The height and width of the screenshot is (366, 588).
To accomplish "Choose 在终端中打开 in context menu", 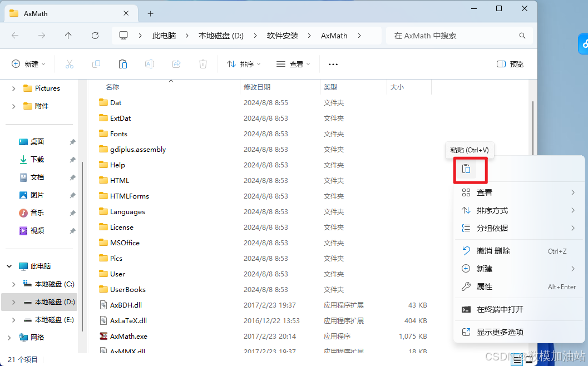I will [519, 309].
